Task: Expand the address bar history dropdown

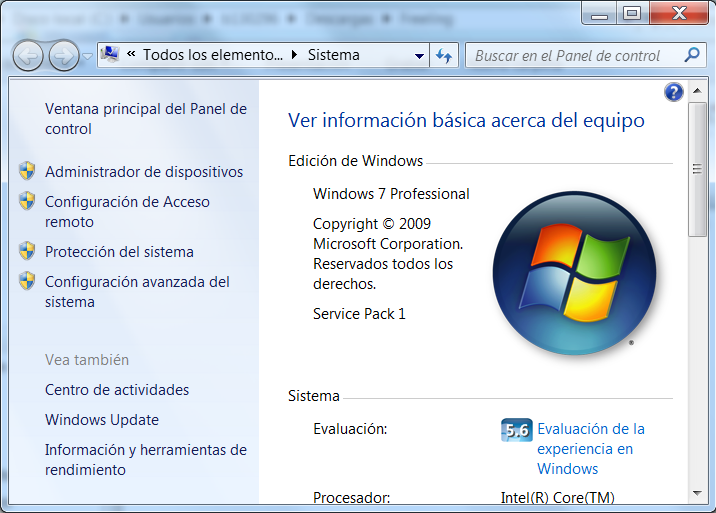Action: [x=420, y=56]
